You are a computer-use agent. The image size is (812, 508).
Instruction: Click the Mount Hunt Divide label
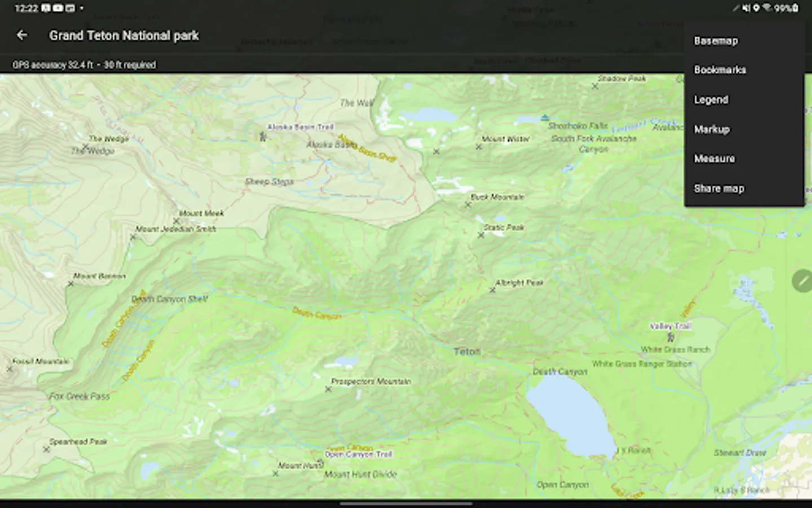(360, 474)
